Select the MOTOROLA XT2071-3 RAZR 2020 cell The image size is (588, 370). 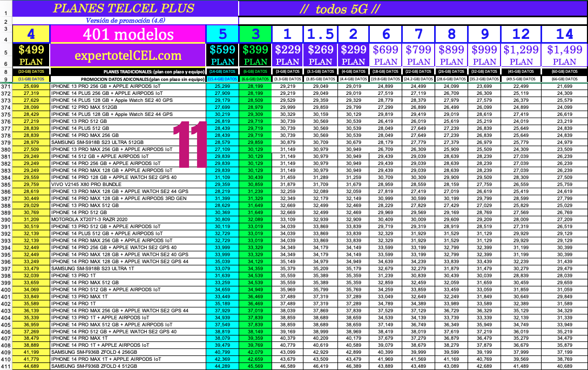tap(128, 220)
